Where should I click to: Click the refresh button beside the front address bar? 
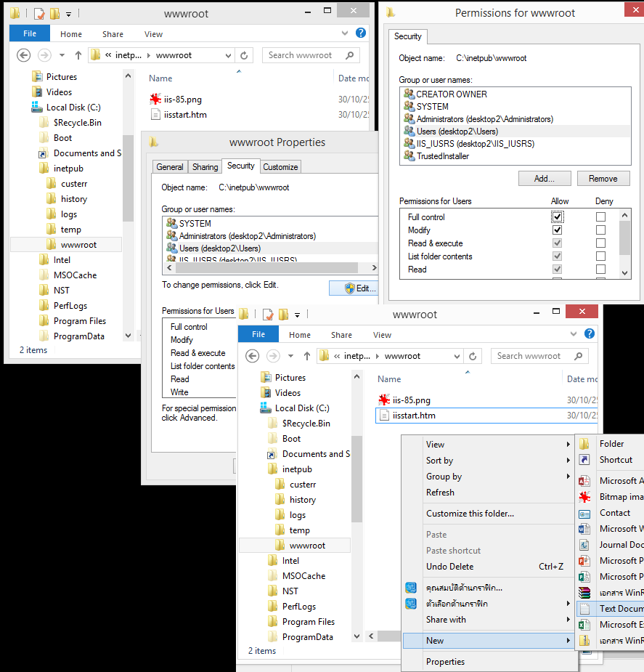[473, 356]
